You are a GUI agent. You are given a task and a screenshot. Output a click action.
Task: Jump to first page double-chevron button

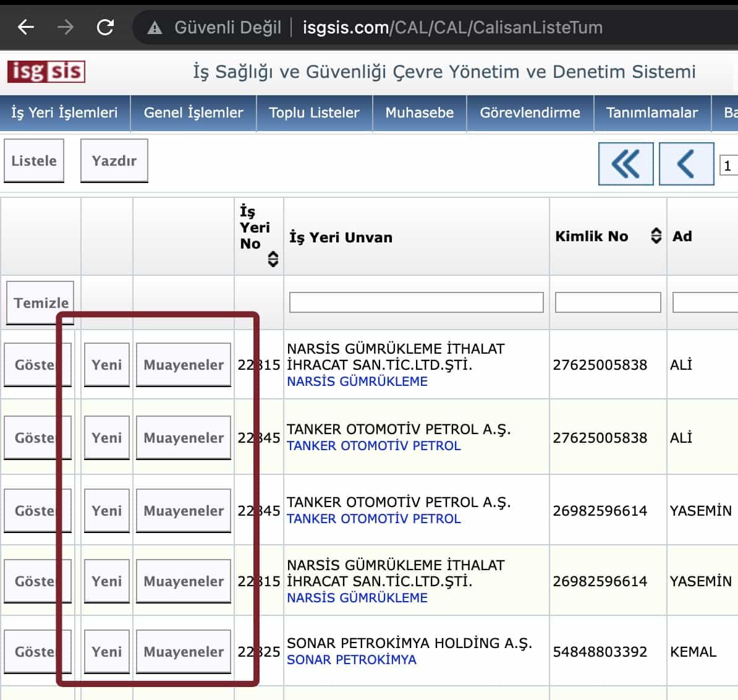point(626,164)
